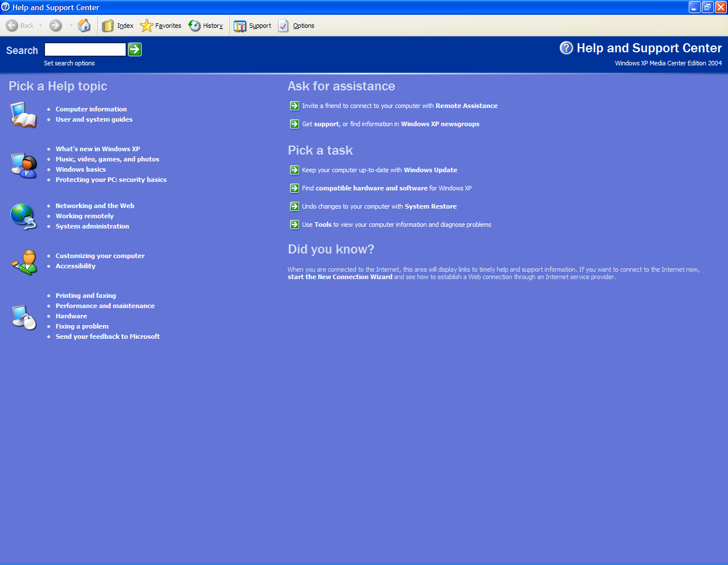Image resolution: width=728 pixels, height=565 pixels.
Task: Select the Windows basics topic
Action: point(81,169)
